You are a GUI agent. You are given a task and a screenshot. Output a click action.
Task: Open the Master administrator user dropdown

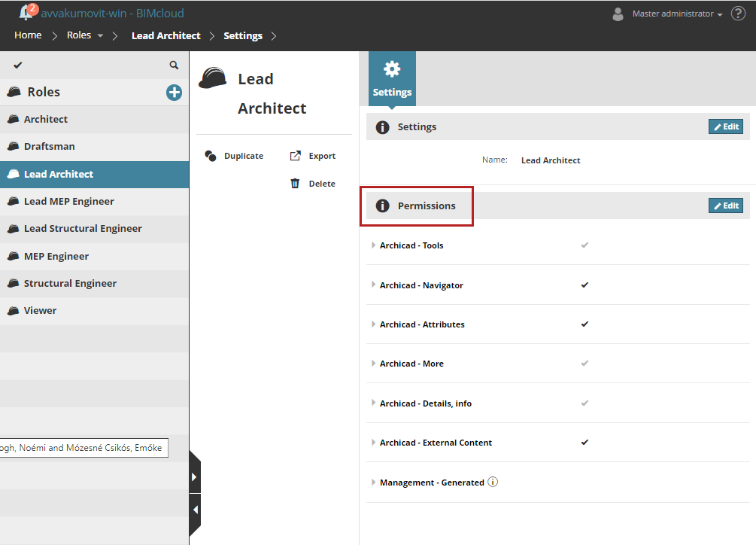(677, 14)
